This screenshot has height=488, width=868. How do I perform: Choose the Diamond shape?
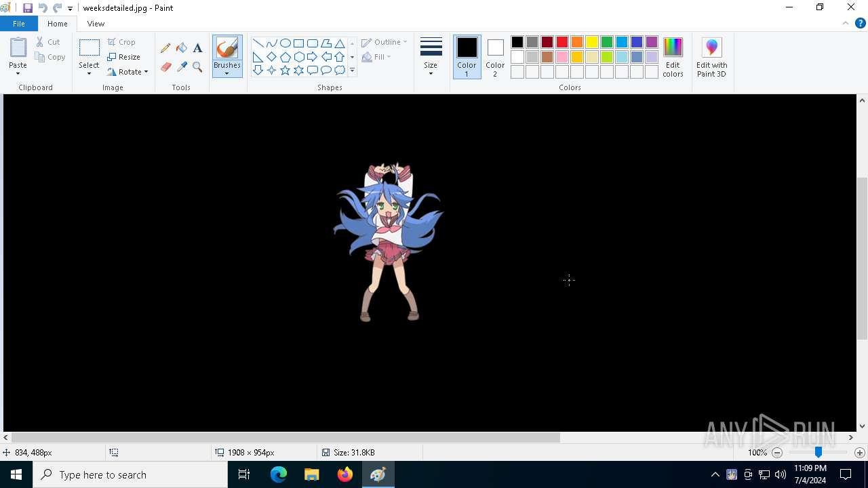(x=272, y=57)
